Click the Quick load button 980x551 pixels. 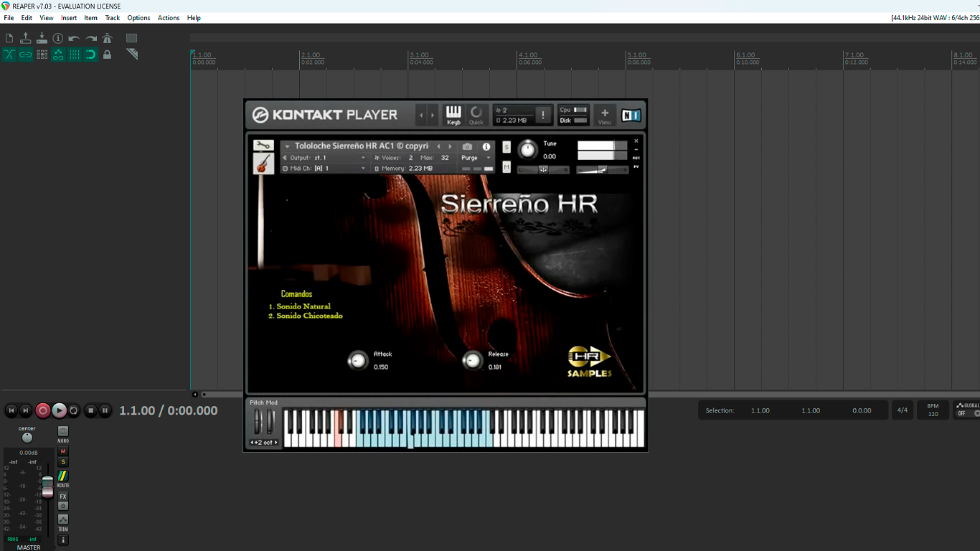(x=476, y=115)
